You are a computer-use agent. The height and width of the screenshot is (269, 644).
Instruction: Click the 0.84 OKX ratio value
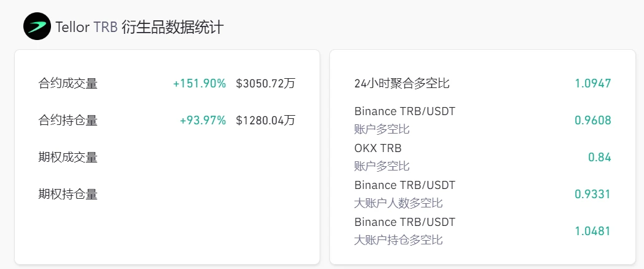(x=600, y=157)
